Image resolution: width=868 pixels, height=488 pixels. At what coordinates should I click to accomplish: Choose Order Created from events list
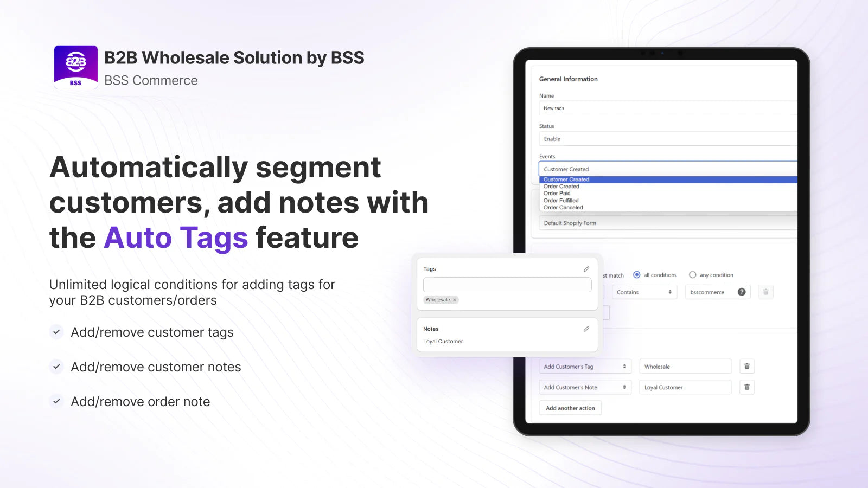(561, 187)
